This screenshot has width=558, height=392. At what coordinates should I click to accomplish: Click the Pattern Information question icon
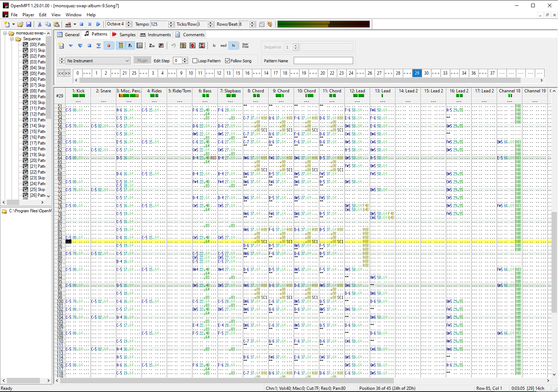(x=183, y=46)
